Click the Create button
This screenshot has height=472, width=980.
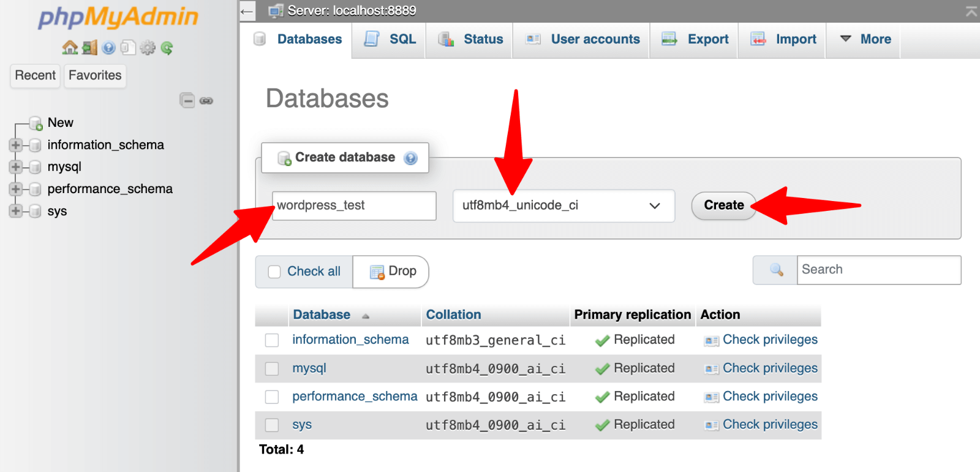724,205
